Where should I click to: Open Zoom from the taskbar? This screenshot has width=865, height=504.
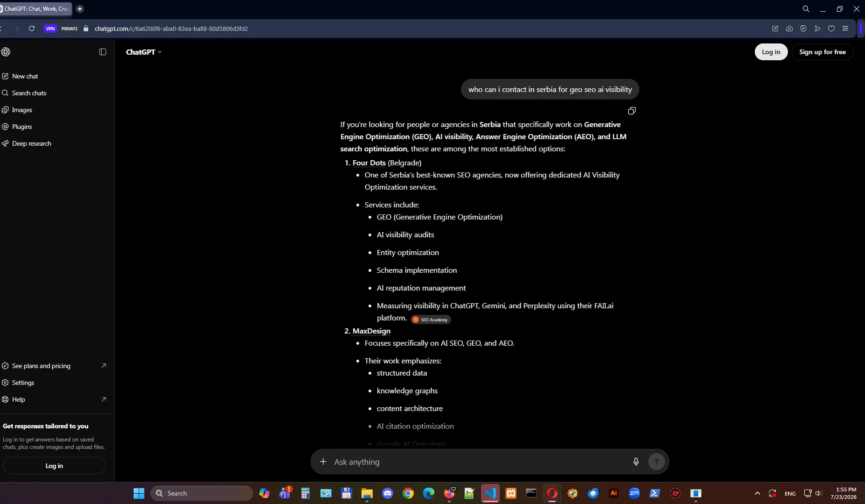[x=634, y=493]
